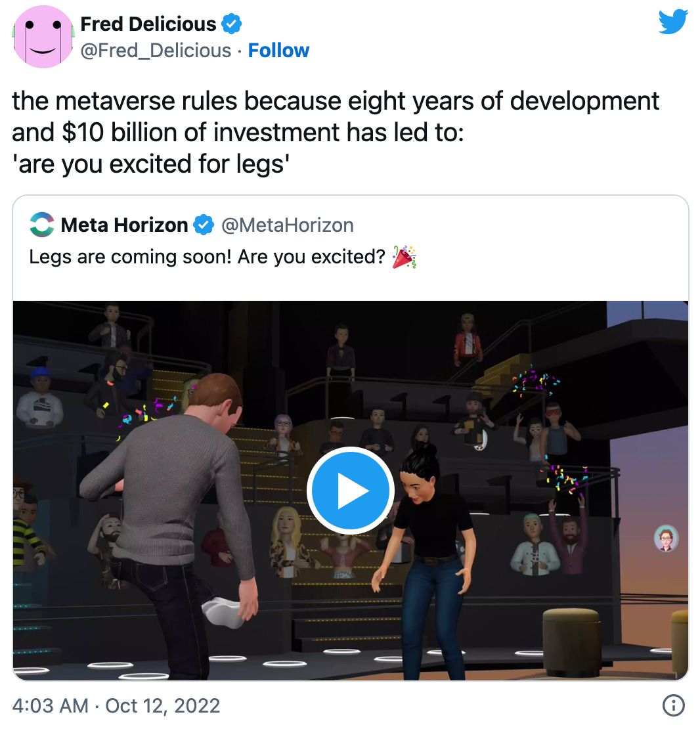Click the verified badge beside Meta Horizon
The width and height of the screenshot is (700, 729).
[204, 225]
